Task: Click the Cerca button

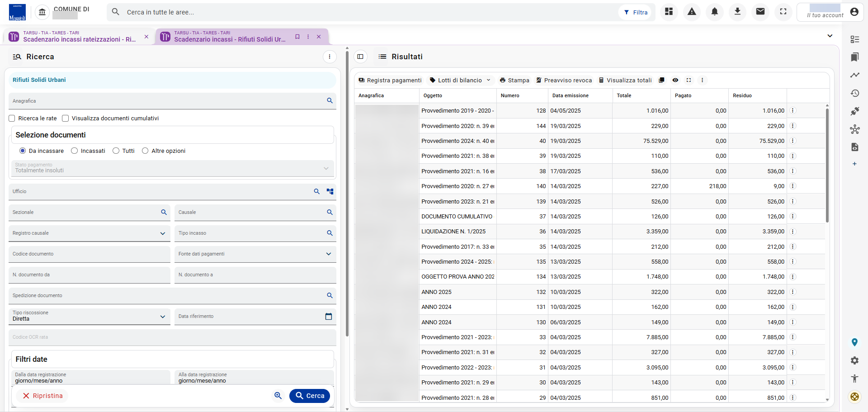Action: [x=310, y=396]
